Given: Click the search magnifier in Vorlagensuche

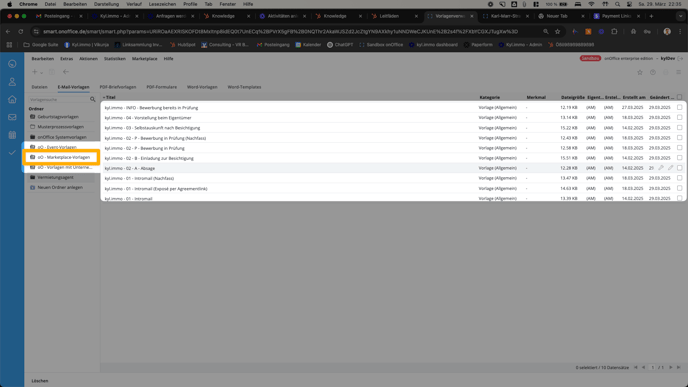Looking at the screenshot, I should [93, 100].
